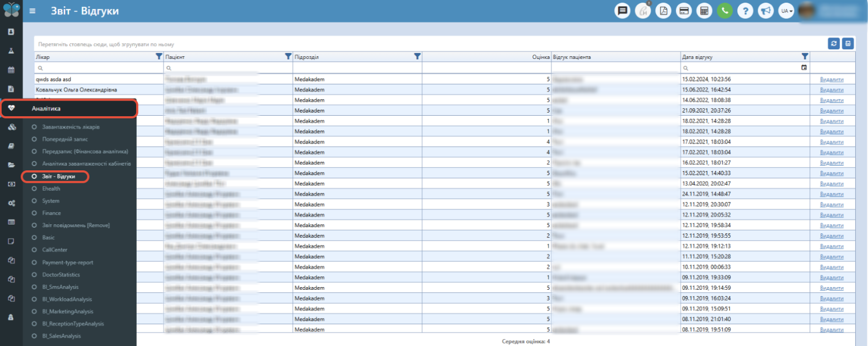This screenshot has width=868, height=346.
Task: Open System menu item
Action: (50, 201)
